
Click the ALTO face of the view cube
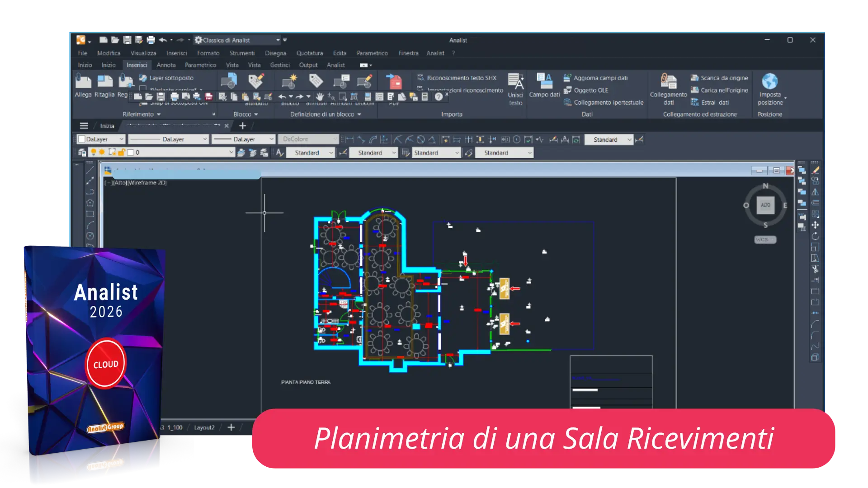765,205
